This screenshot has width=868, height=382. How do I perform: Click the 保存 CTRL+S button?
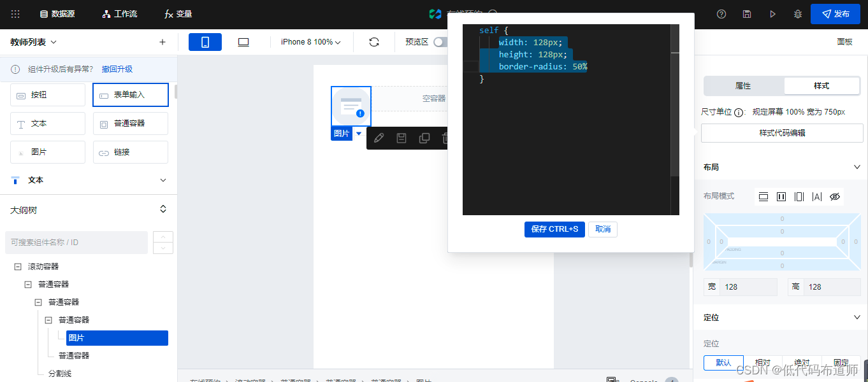[554, 229]
